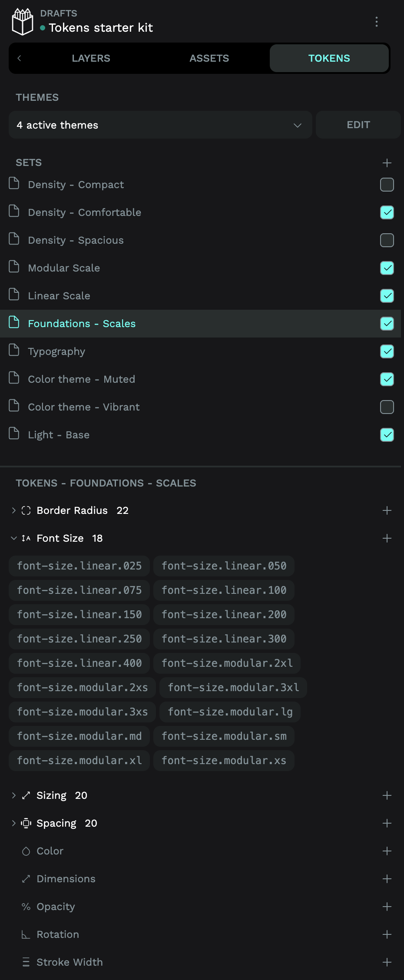Image resolution: width=404 pixels, height=980 pixels.
Task: Select the font-size.modular.2xl token pill
Action: click(x=227, y=663)
